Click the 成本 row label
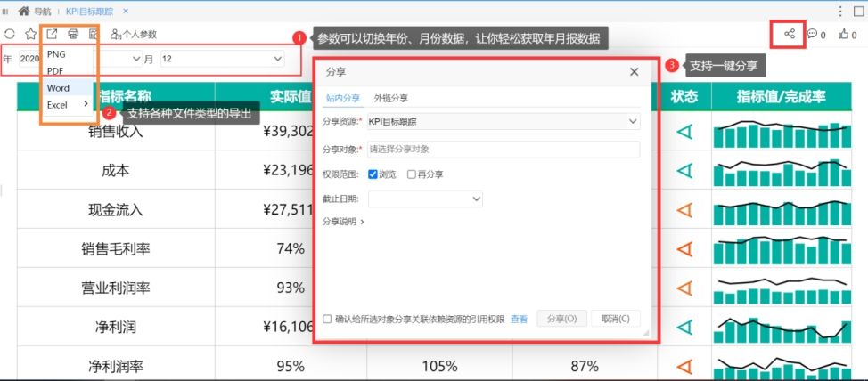The width and height of the screenshot is (868, 381). pyautogui.click(x=116, y=171)
